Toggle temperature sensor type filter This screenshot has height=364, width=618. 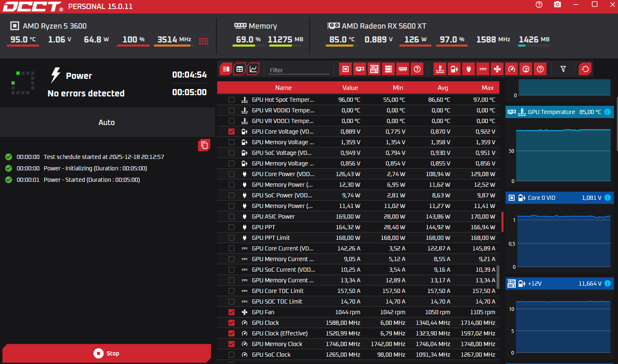[440, 69]
